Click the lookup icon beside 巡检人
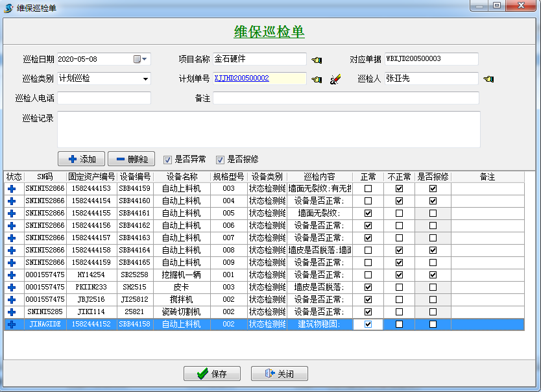 (x=488, y=79)
